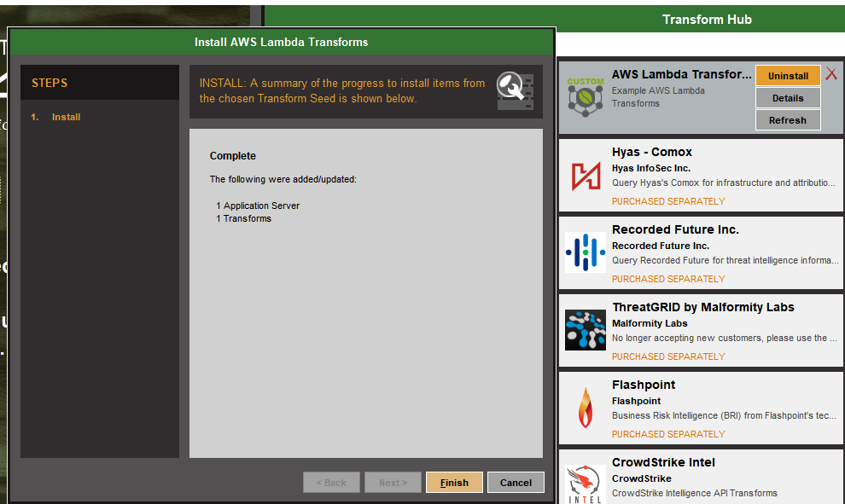Click the Recorded Future threat intelligence description

[x=726, y=260]
